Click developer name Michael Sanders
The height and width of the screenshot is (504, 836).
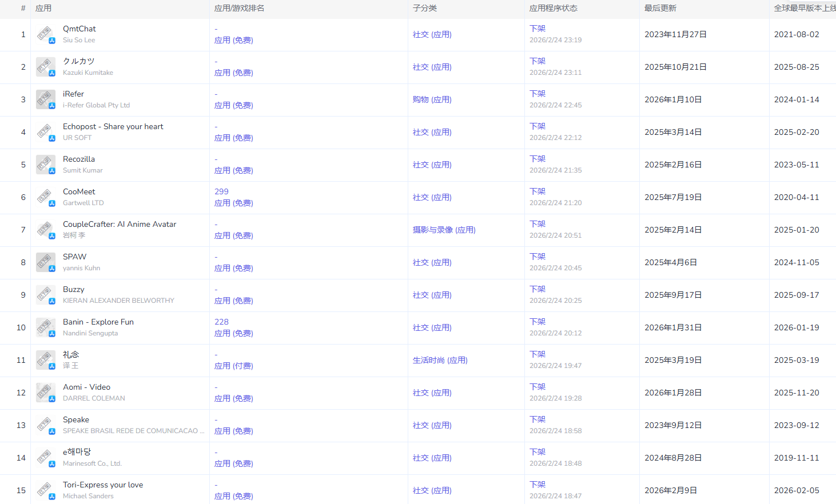[88, 496]
